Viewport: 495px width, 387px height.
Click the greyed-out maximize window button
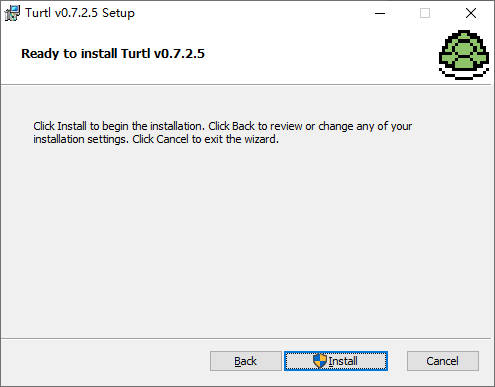tap(425, 13)
